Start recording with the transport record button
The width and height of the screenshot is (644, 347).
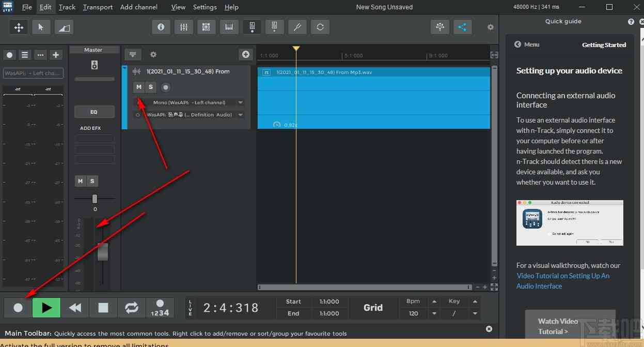pos(18,308)
